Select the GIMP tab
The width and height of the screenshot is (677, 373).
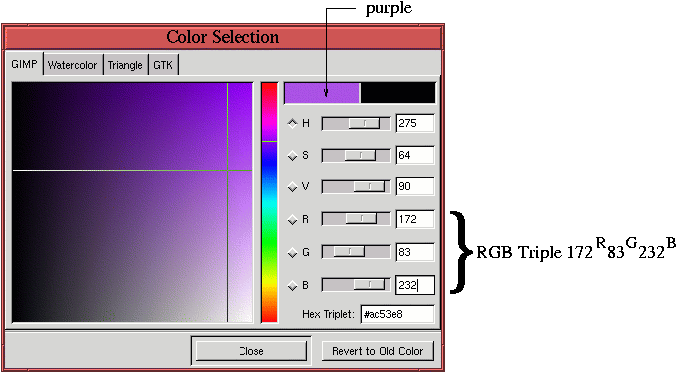[24, 64]
